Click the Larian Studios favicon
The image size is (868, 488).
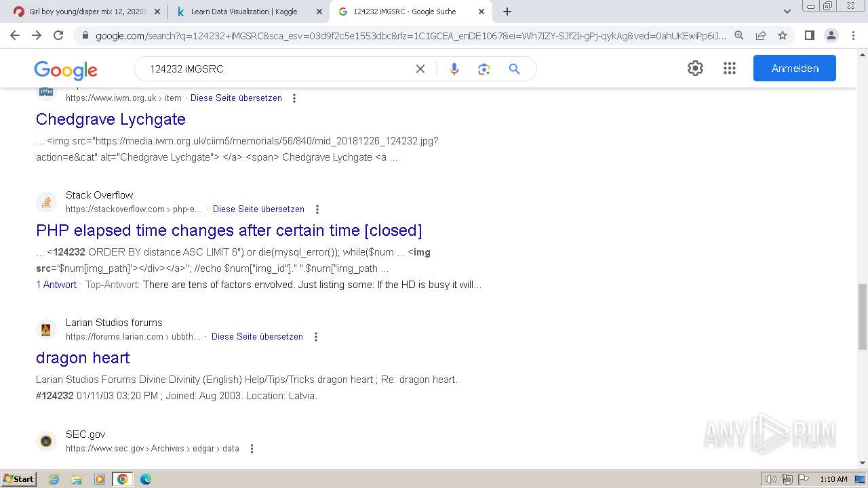point(46,329)
